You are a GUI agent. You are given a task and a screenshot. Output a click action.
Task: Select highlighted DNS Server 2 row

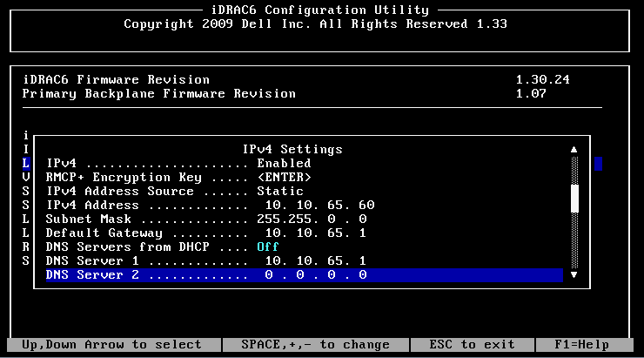304,275
